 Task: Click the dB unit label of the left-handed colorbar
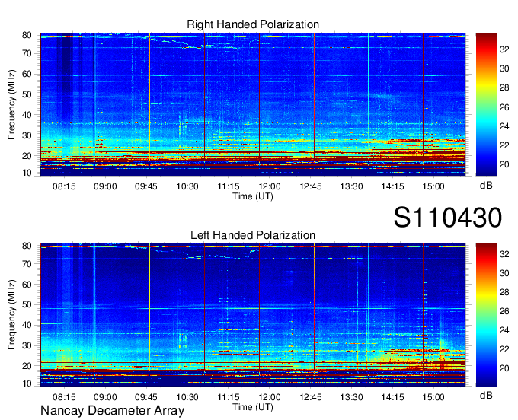tap(486, 395)
